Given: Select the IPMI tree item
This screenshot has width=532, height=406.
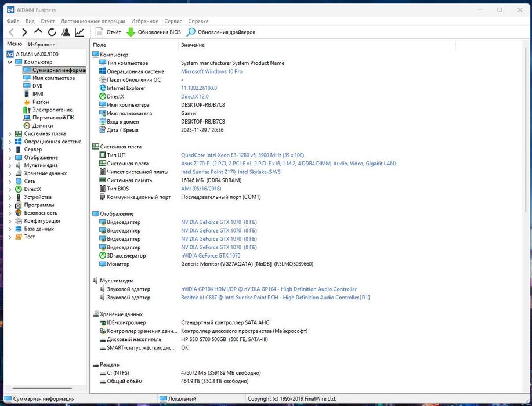Looking at the screenshot, I should tap(38, 93).
